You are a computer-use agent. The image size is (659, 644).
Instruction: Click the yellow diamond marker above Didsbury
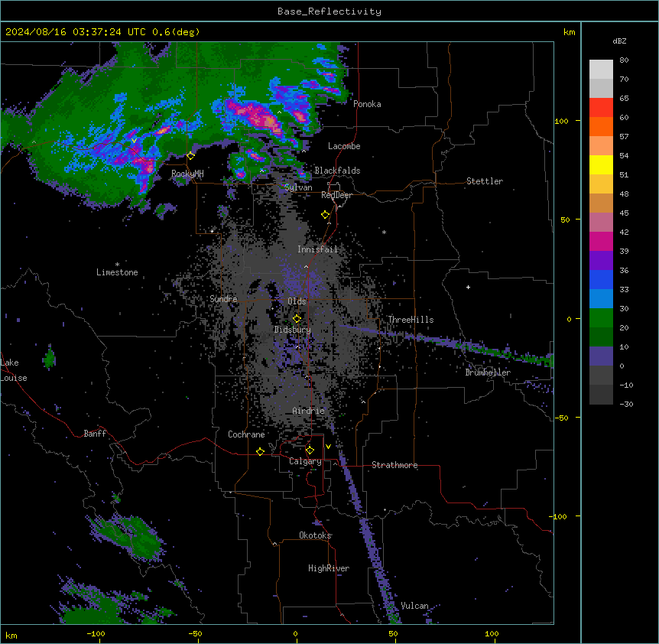click(x=297, y=318)
